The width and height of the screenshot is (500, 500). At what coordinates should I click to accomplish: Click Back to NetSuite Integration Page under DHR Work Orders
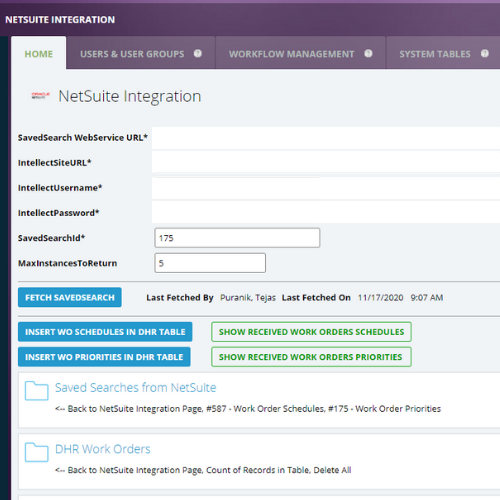129,470
